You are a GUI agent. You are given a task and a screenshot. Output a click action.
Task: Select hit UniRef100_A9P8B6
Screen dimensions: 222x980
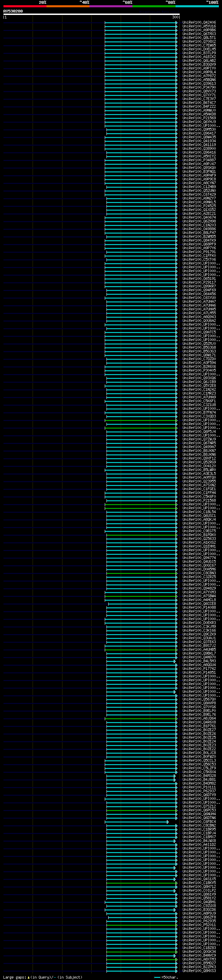point(199,30)
